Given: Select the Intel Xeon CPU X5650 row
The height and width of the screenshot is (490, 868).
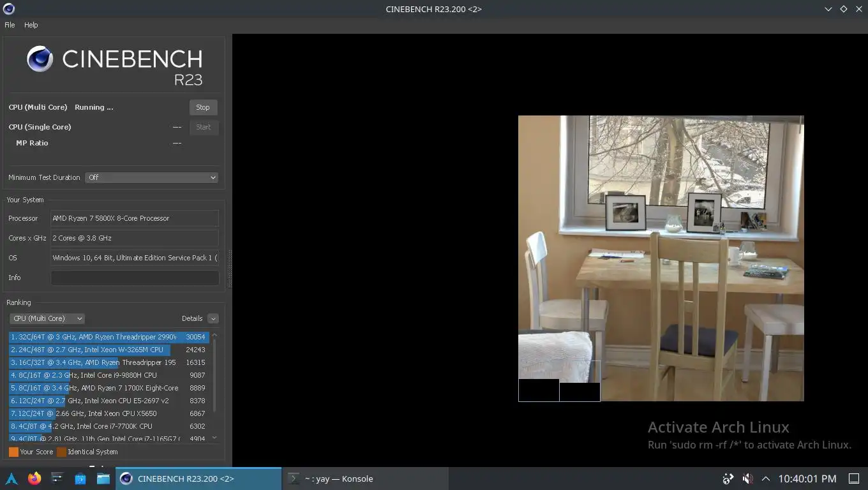Looking at the screenshot, I should pos(109,413).
